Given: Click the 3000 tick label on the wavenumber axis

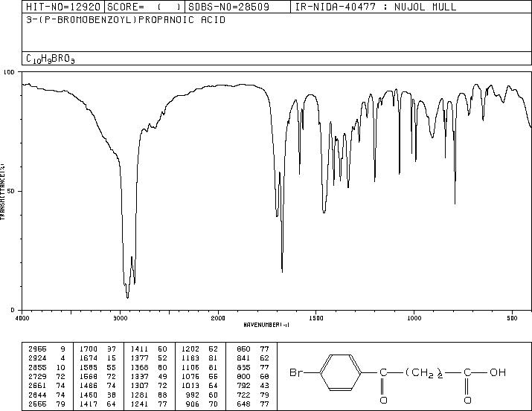Looking at the screenshot, I should coord(120,318).
